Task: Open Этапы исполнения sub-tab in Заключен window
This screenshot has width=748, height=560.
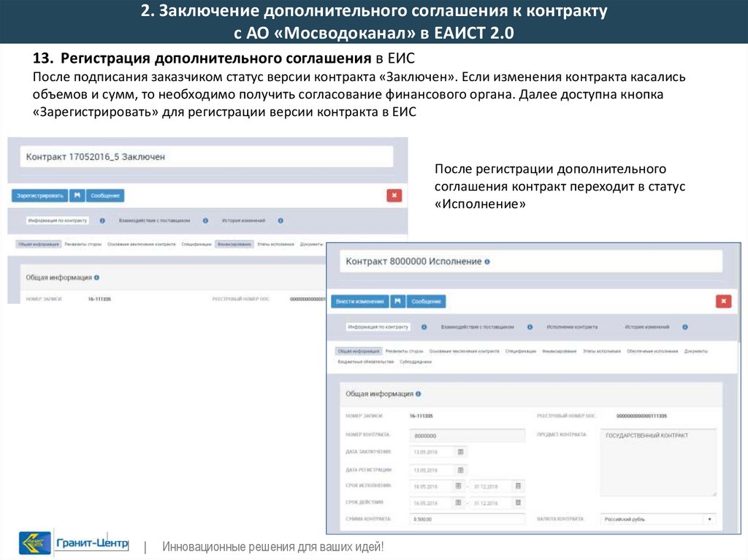Action: (275, 245)
